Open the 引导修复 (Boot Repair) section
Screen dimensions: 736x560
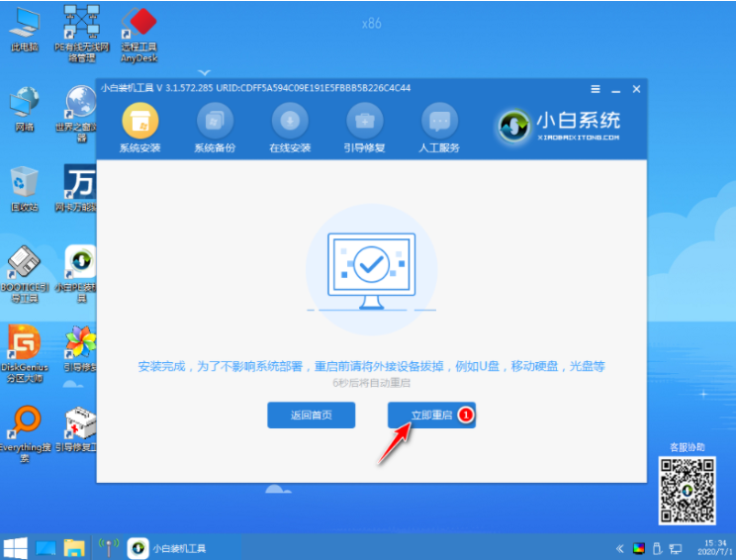point(365,123)
